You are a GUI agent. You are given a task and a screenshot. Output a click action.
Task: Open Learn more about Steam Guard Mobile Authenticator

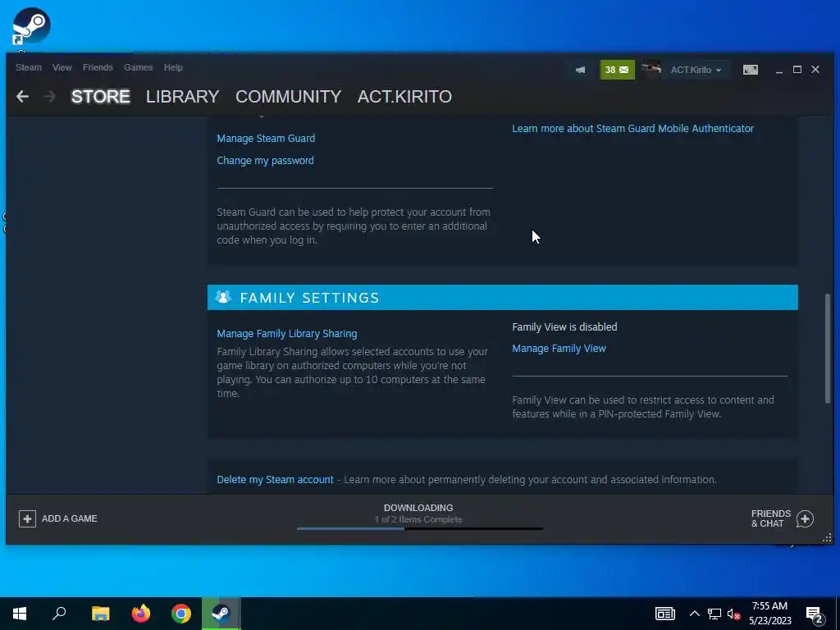[632, 129]
